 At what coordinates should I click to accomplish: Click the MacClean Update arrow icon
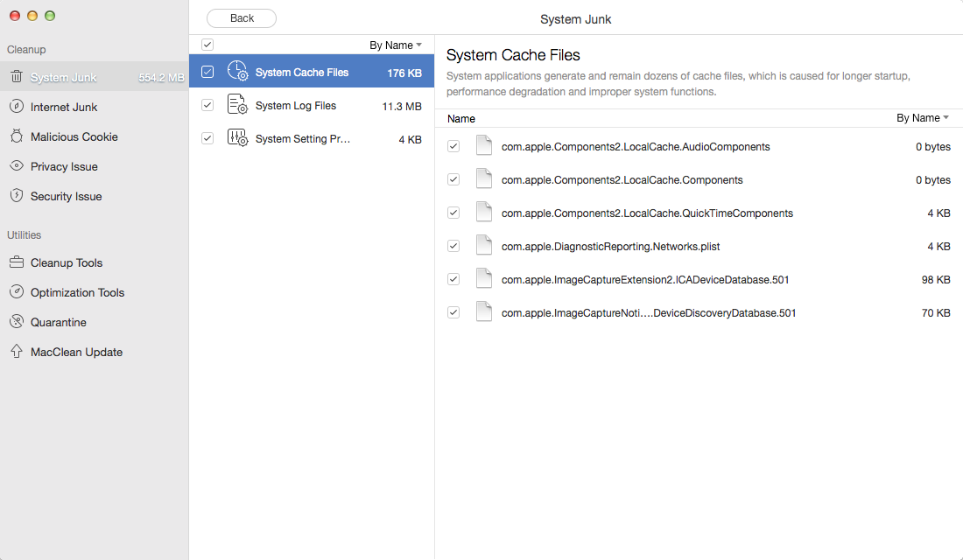click(x=16, y=352)
